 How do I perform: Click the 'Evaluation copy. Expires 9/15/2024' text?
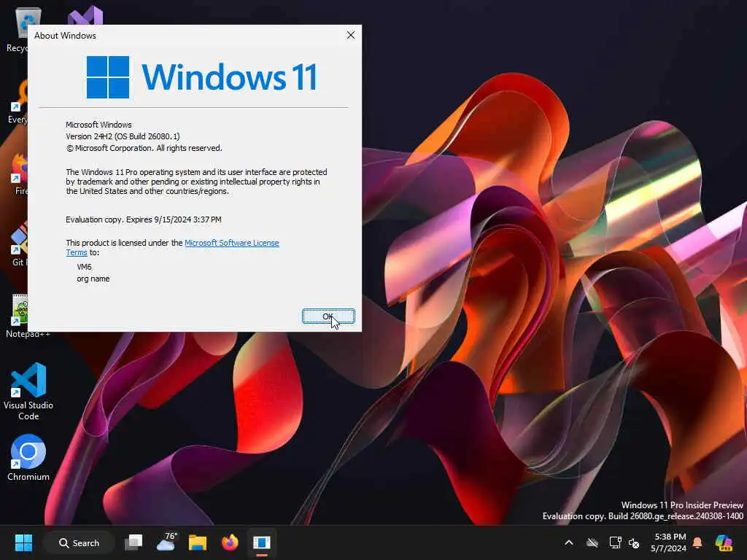(x=144, y=219)
